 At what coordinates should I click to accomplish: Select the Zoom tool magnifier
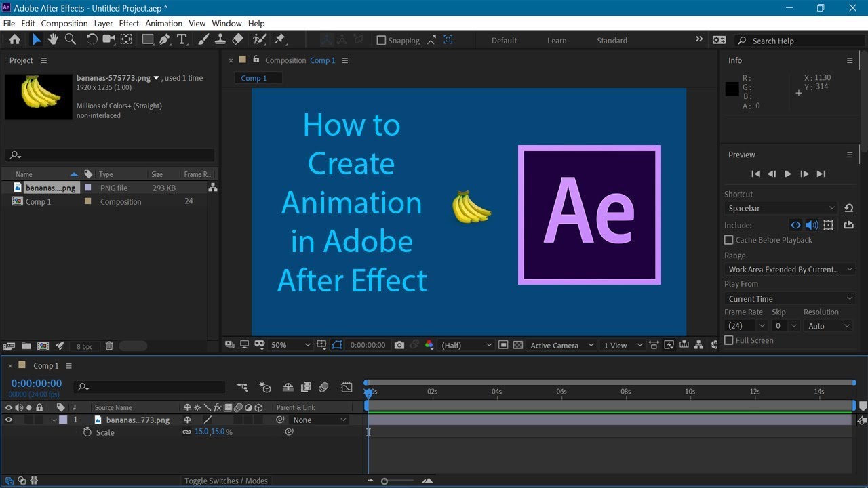[70, 40]
